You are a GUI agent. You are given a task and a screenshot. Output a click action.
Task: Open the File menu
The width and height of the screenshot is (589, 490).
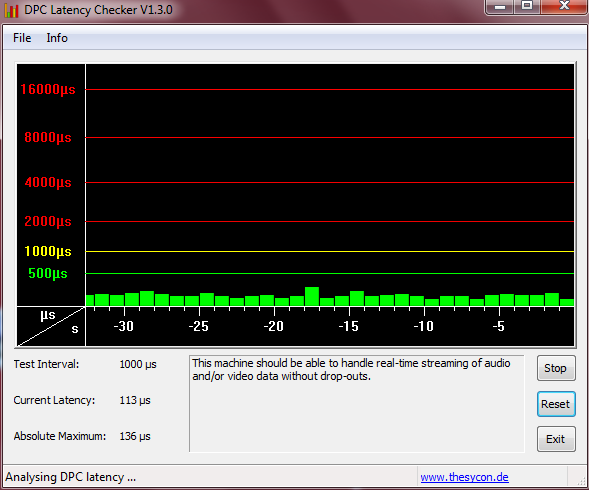(x=22, y=38)
